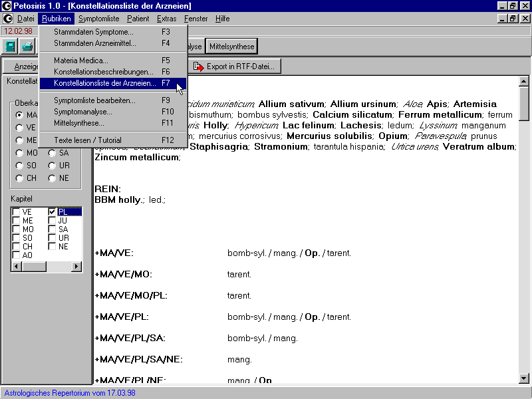Choose Mittelsynthese... in the Rubriken menu
532x399 pixels.
pos(113,123)
